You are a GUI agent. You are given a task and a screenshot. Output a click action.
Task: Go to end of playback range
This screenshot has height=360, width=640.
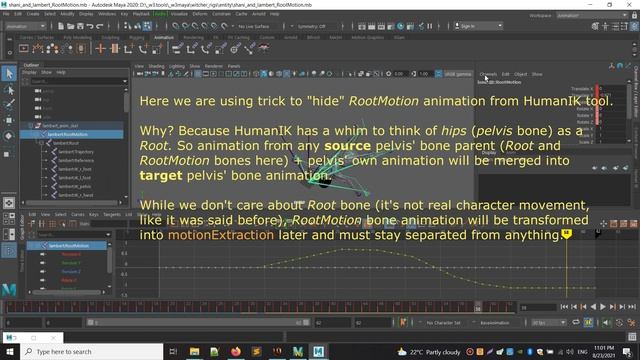pos(632,307)
